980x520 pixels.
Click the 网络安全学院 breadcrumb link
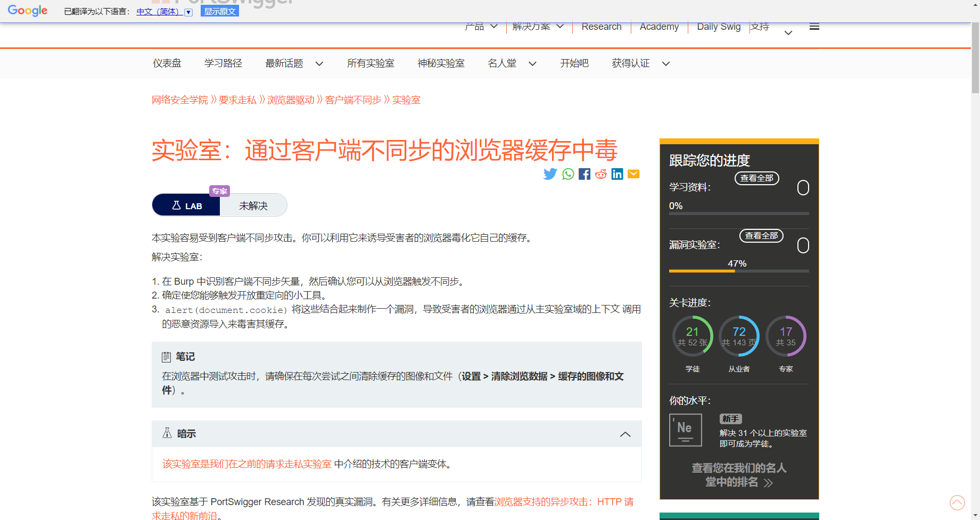point(180,100)
